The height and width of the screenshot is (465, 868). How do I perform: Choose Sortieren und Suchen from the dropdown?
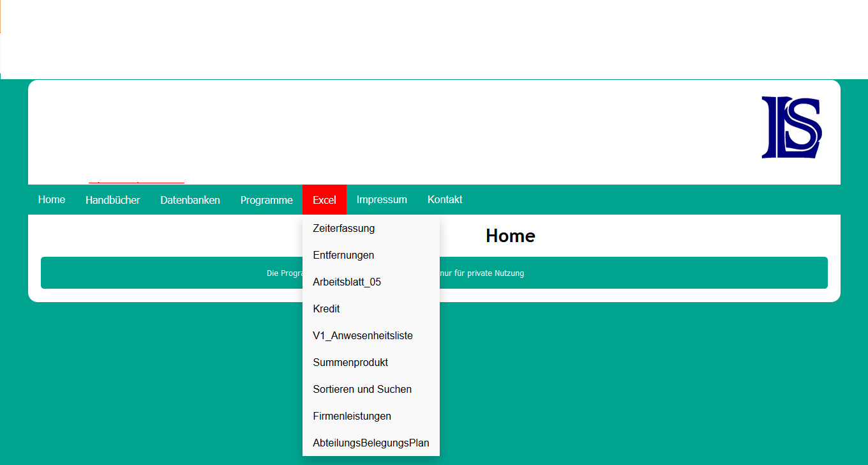362,389
